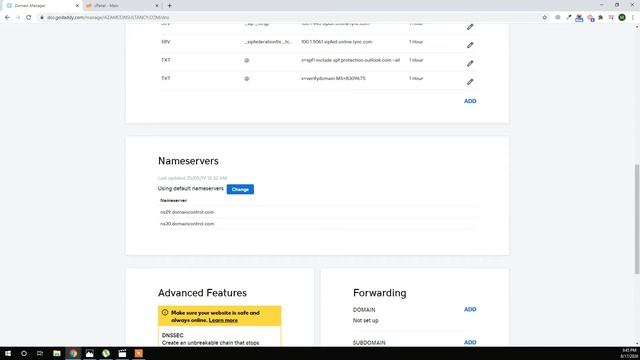The width and height of the screenshot is (640, 360).
Task: Open Windows search on taskbar
Action: (24, 353)
